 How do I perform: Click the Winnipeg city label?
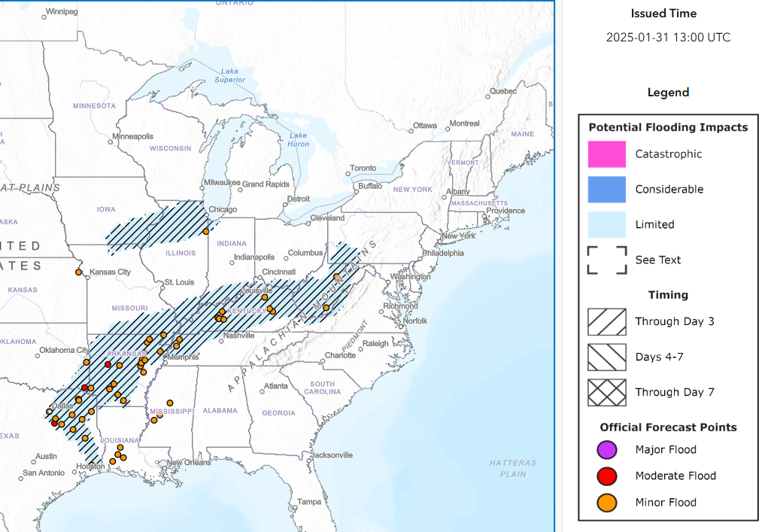click(62, 11)
